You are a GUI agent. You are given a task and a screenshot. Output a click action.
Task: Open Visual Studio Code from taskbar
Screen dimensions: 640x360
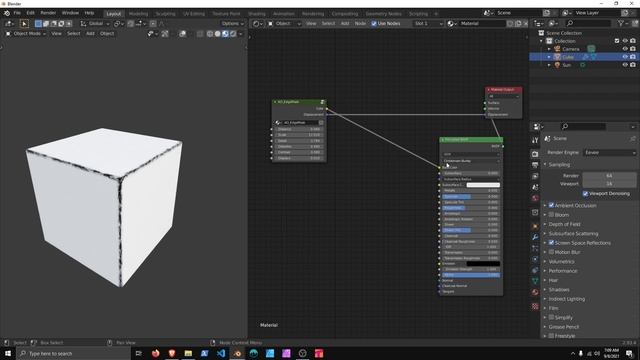221,353
